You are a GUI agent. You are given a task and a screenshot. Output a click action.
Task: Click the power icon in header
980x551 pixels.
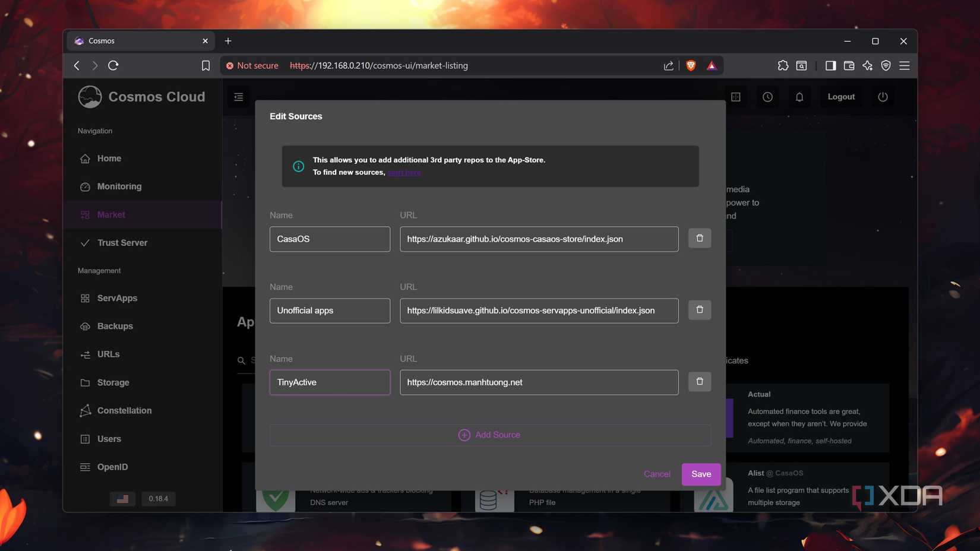(883, 97)
